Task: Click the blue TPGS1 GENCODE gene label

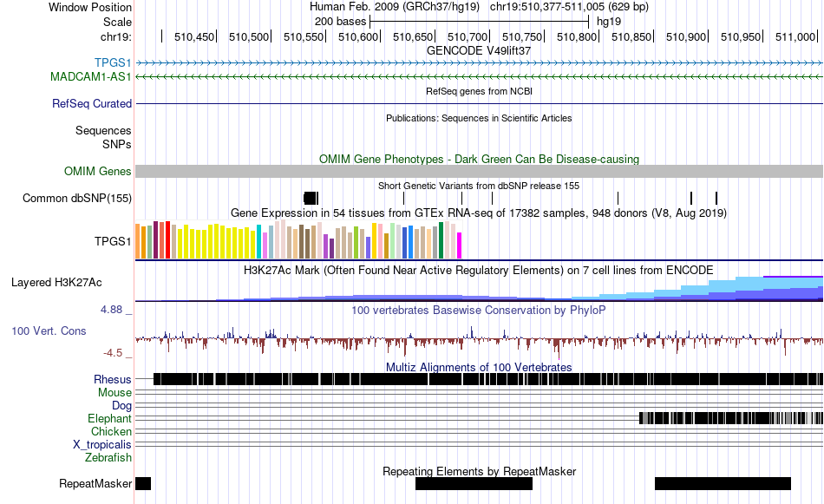Action: tap(113, 63)
